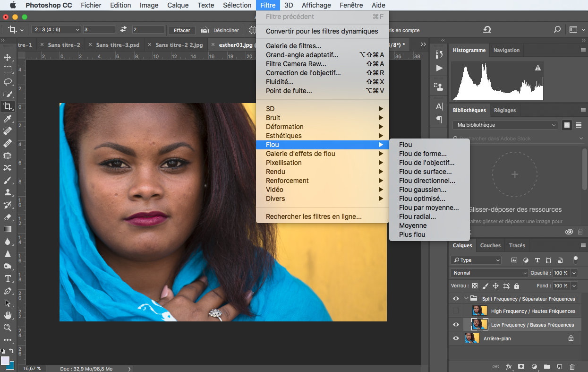The image size is (588, 372).
Task: Click the Effacer button in options bar
Action: [x=182, y=29]
